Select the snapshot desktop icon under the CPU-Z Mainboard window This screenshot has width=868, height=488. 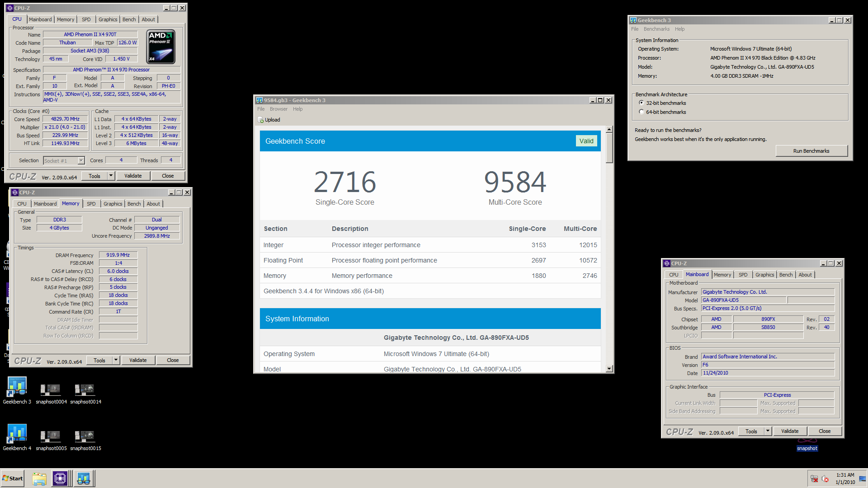click(x=807, y=446)
